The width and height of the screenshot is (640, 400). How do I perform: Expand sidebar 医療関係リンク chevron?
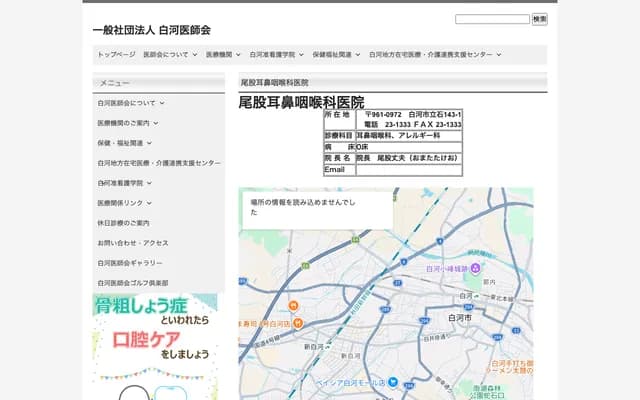[x=150, y=203]
